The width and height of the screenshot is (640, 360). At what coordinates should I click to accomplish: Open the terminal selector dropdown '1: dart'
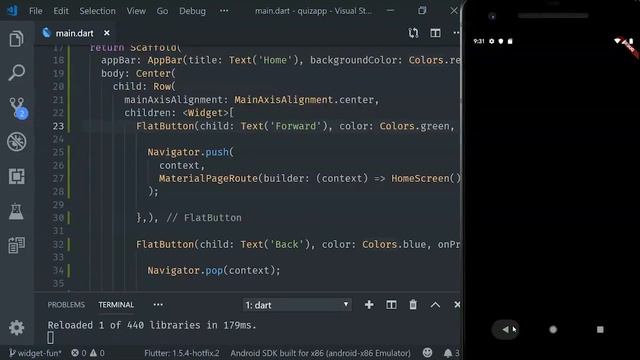point(297,305)
